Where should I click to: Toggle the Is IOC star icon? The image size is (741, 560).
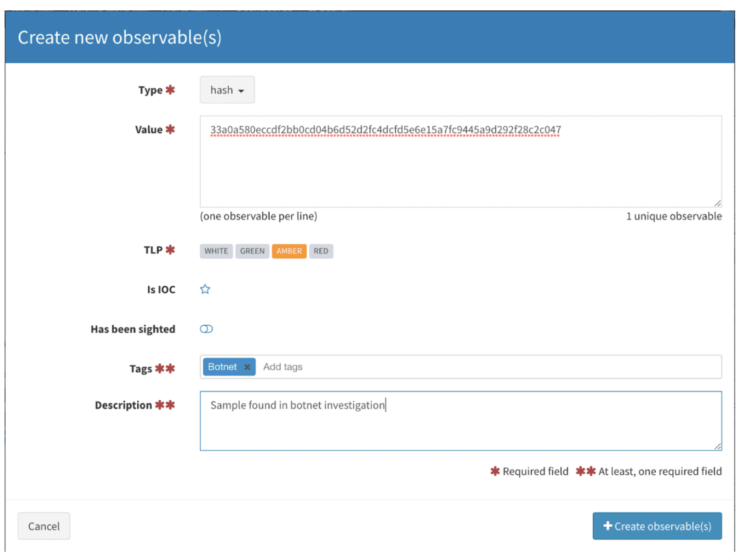(205, 289)
